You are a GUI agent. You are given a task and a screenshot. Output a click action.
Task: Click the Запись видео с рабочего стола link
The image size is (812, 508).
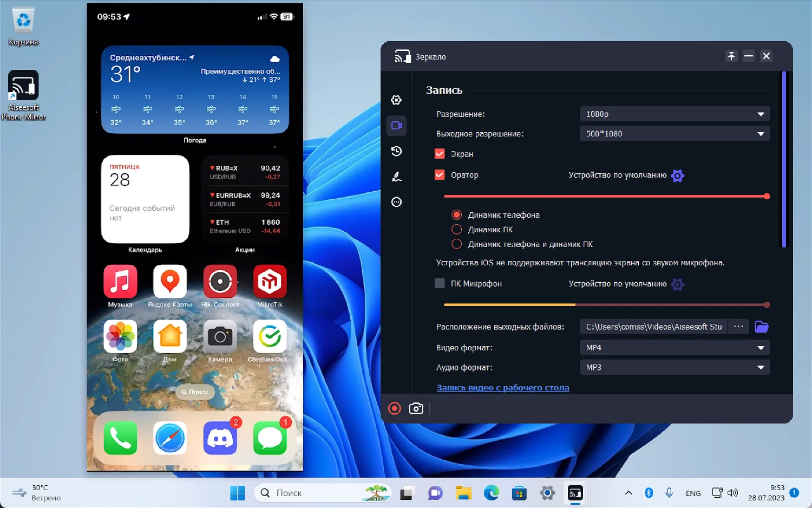[x=502, y=388]
